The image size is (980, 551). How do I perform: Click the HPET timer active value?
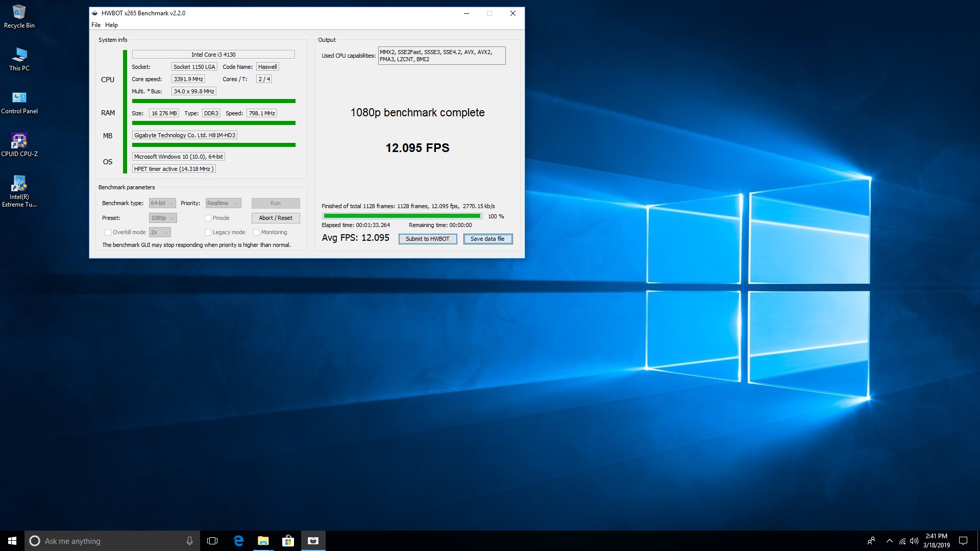[x=174, y=169]
